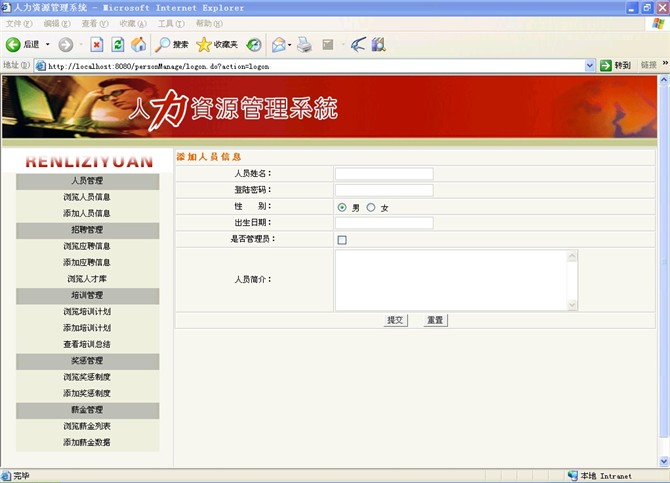Click the IE icon in the title bar
Viewport: 670px width, 483px height.
6,7
